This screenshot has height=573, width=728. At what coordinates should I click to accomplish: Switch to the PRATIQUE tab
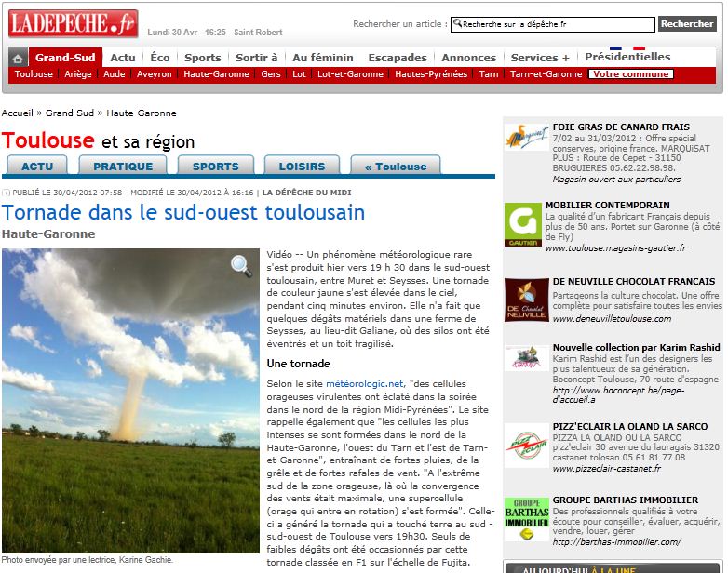click(123, 167)
